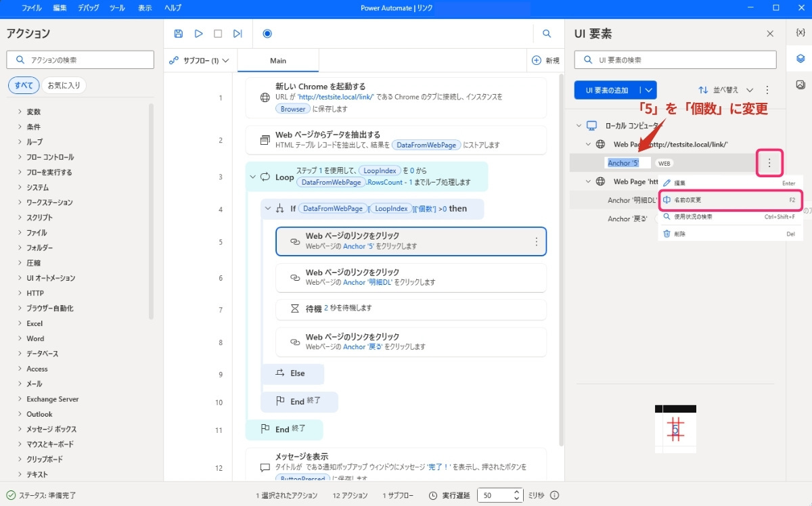
Task: Focus the アクションの検索 search box
Action: point(81,60)
